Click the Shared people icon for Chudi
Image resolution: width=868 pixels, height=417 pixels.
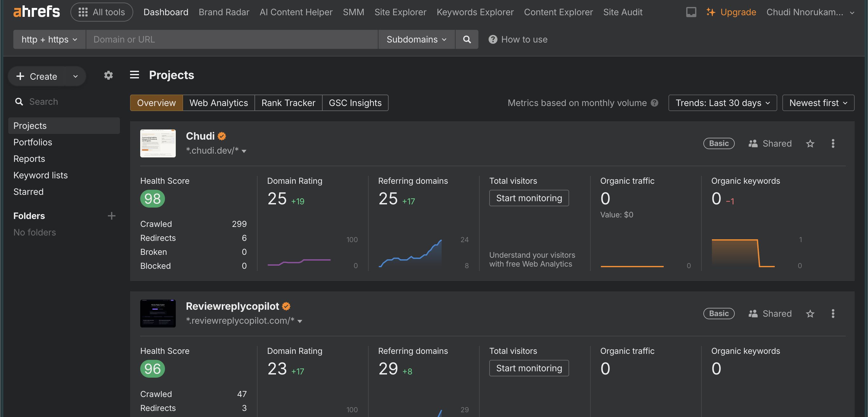click(753, 144)
